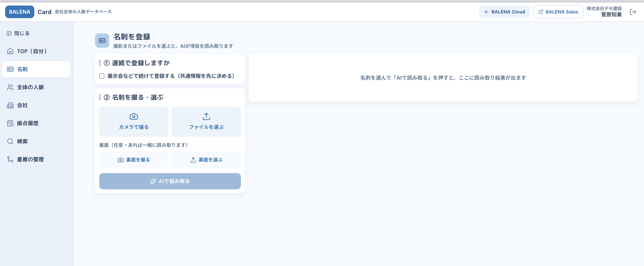The width and height of the screenshot is (644, 266).
Task: Open 重複の整理 in the sidebar
Action: tap(36, 159)
